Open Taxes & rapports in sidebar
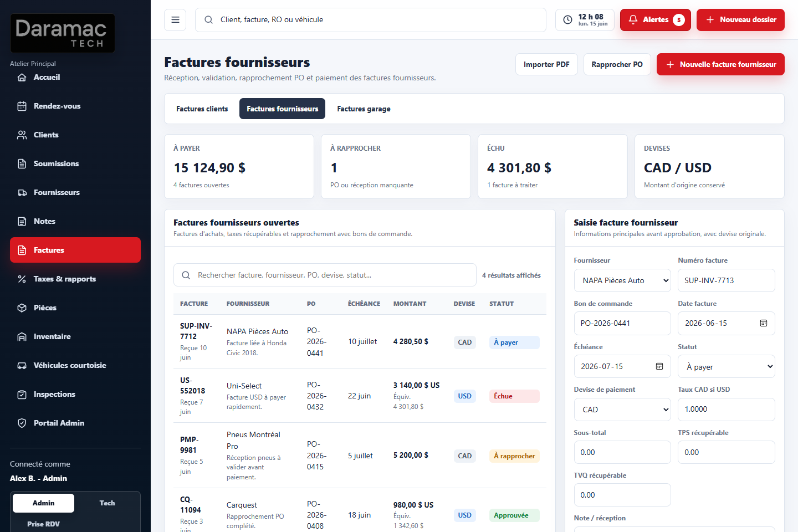 click(75, 279)
